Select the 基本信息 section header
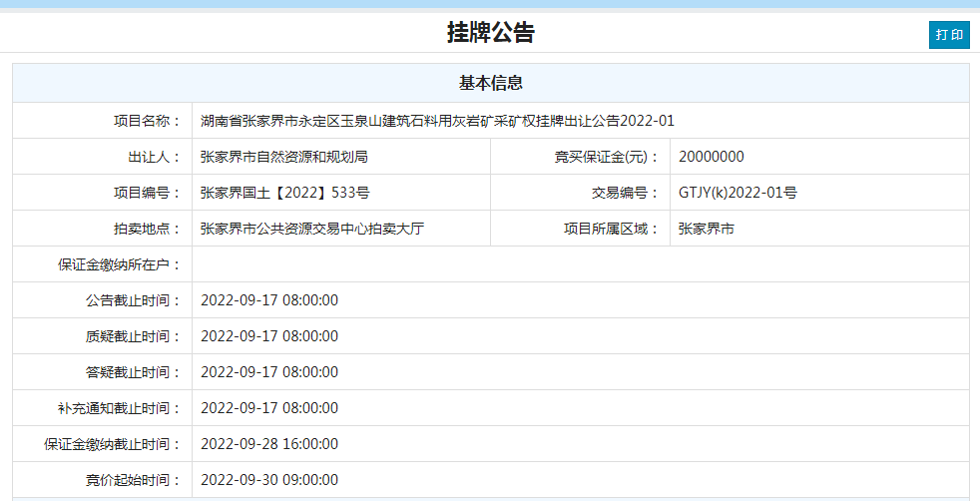Screen dimensions: 980x501 pos(490,83)
